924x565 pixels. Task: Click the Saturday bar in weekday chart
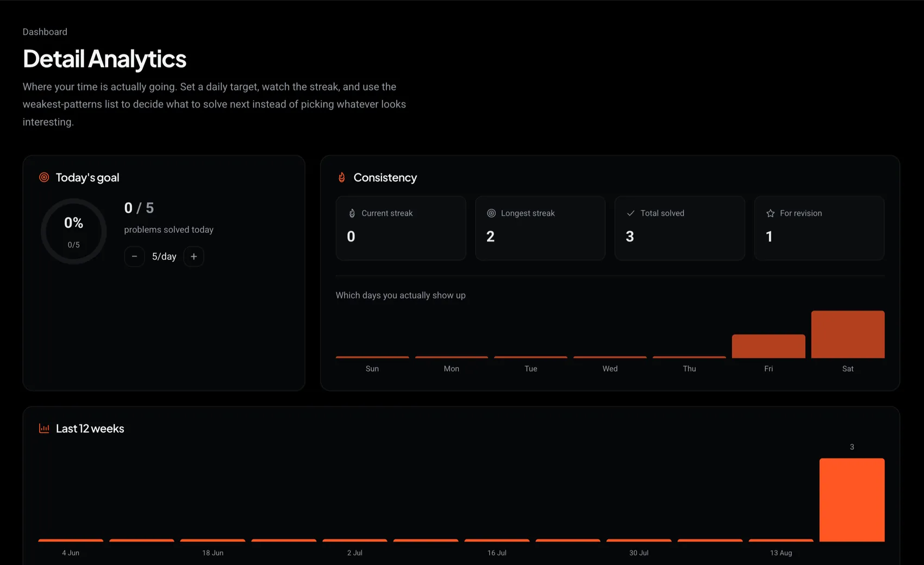[848, 334]
